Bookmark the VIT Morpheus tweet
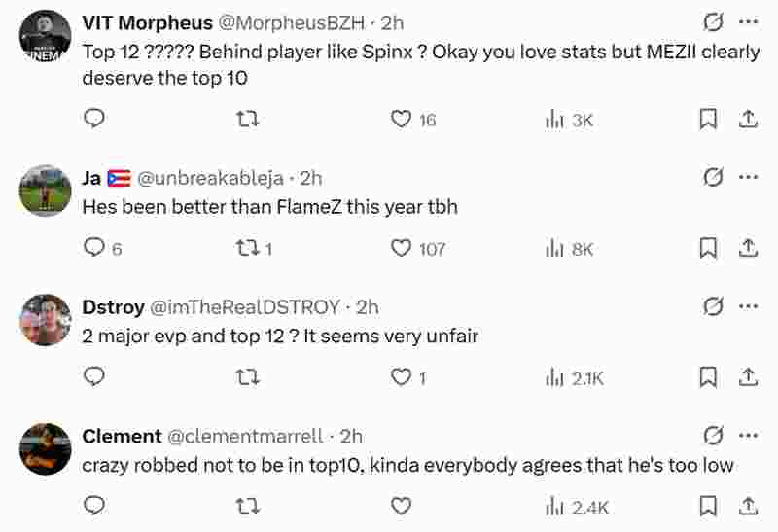Screen dimensions: 778x532 click(709, 120)
